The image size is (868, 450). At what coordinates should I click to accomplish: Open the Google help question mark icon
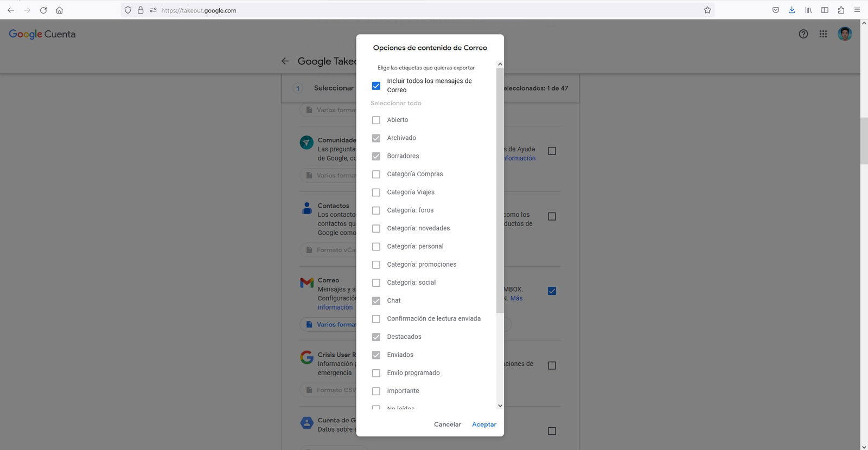point(803,34)
